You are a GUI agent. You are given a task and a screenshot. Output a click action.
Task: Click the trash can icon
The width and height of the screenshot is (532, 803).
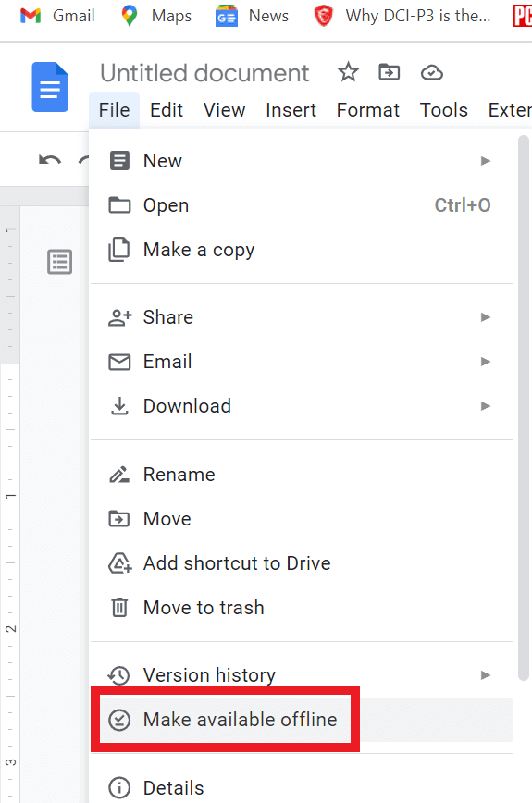[119, 608]
